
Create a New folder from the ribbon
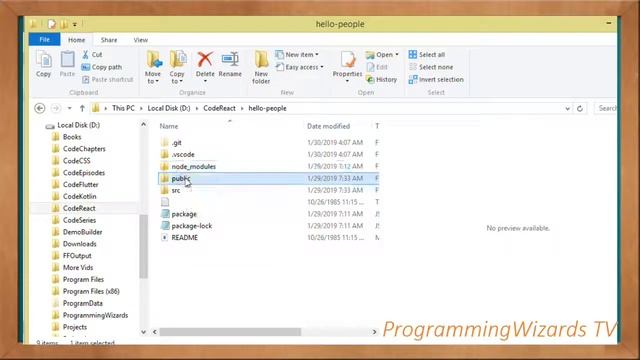(x=261, y=67)
